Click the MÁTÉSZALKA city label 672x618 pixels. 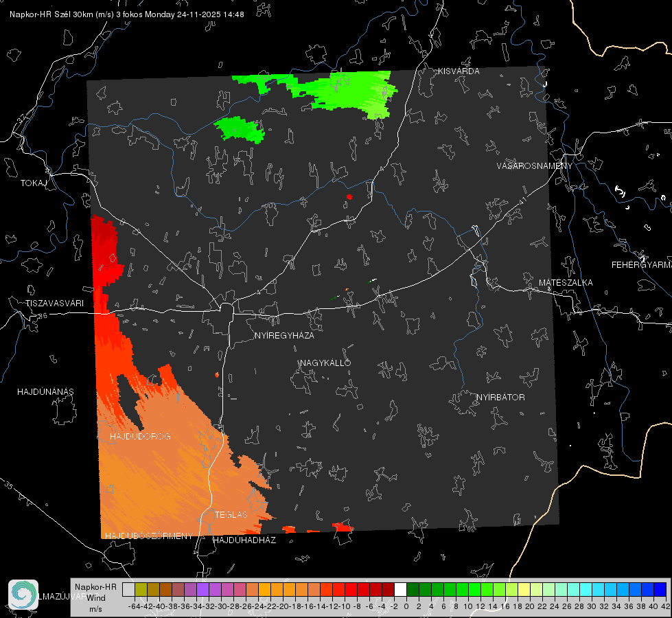pos(566,283)
